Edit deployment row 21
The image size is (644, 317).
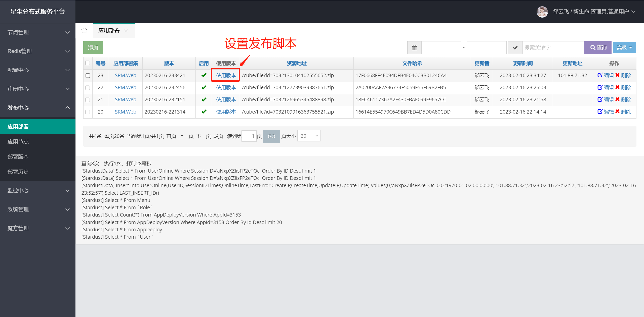pyautogui.click(x=606, y=99)
